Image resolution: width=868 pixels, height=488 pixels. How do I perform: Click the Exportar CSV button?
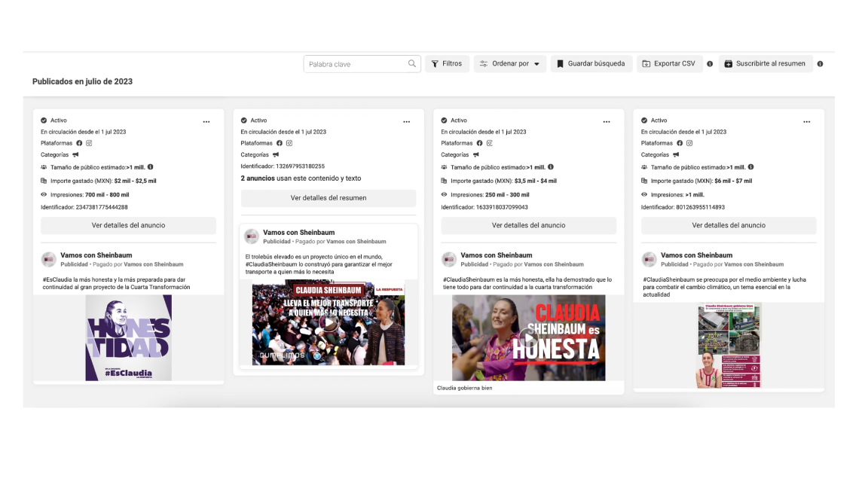[671, 64]
